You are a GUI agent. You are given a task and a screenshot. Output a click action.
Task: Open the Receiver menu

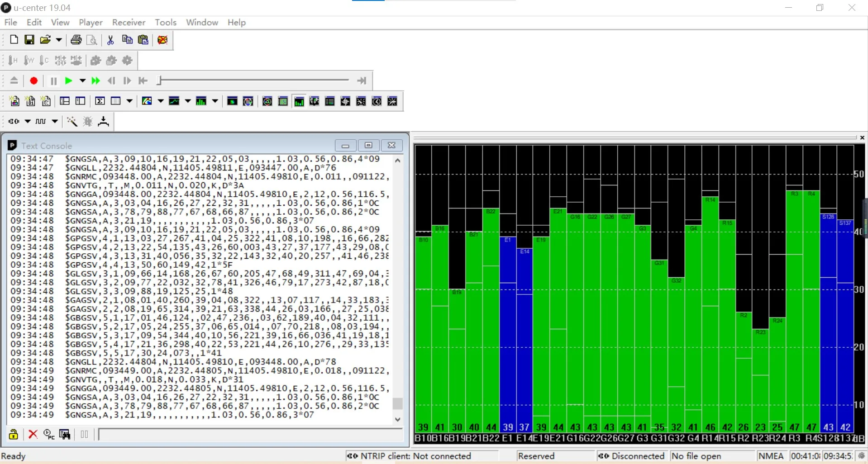click(129, 22)
